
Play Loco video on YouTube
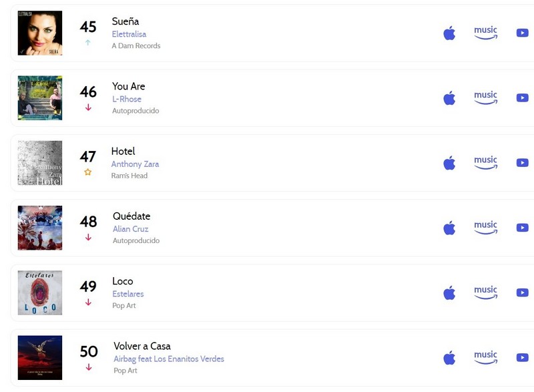tap(523, 292)
